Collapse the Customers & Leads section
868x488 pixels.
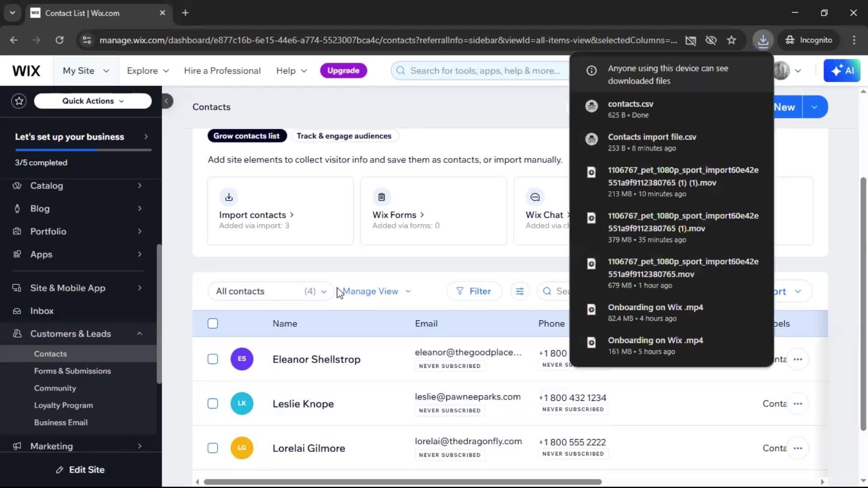pyautogui.click(x=139, y=334)
